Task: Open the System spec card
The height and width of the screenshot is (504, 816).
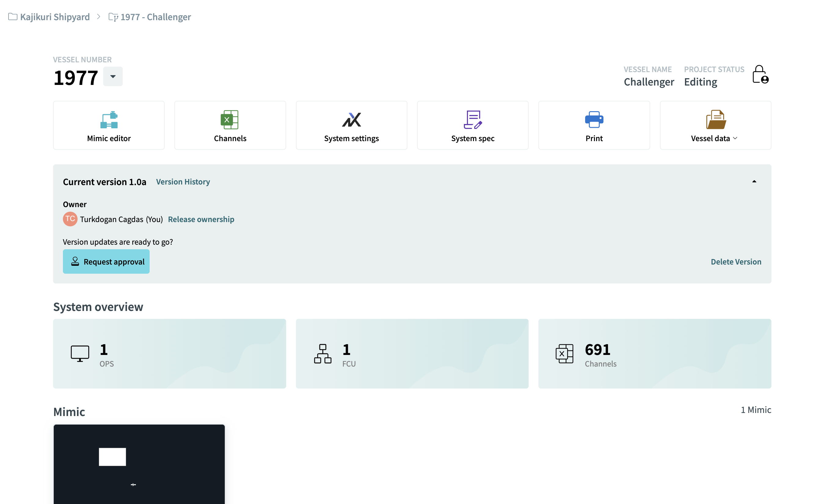Action: coord(472,125)
